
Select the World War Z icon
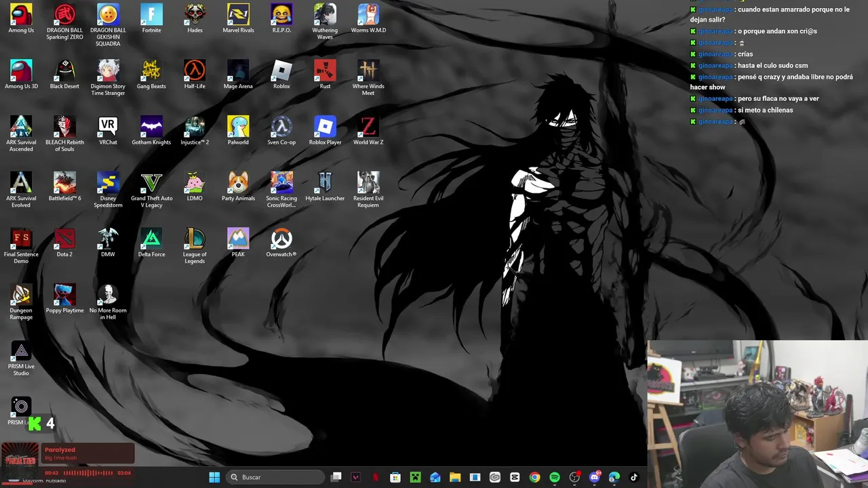click(x=368, y=131)
